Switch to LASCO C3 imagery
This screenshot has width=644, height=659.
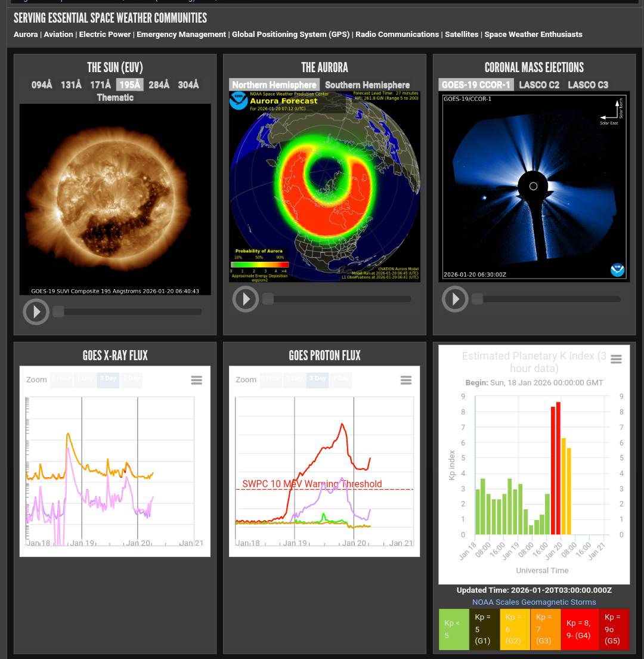click(588, 85)
